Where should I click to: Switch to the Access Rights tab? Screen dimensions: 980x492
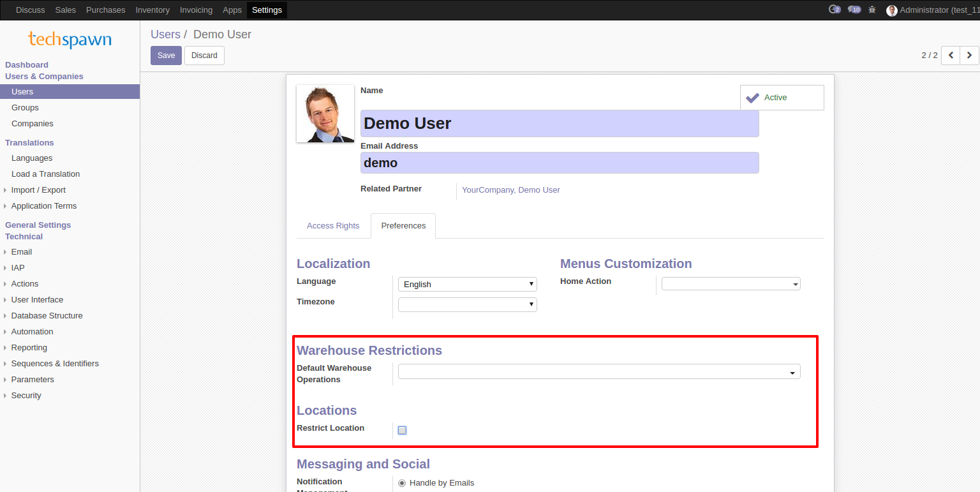pyautogui.click(x=333, y=226)
